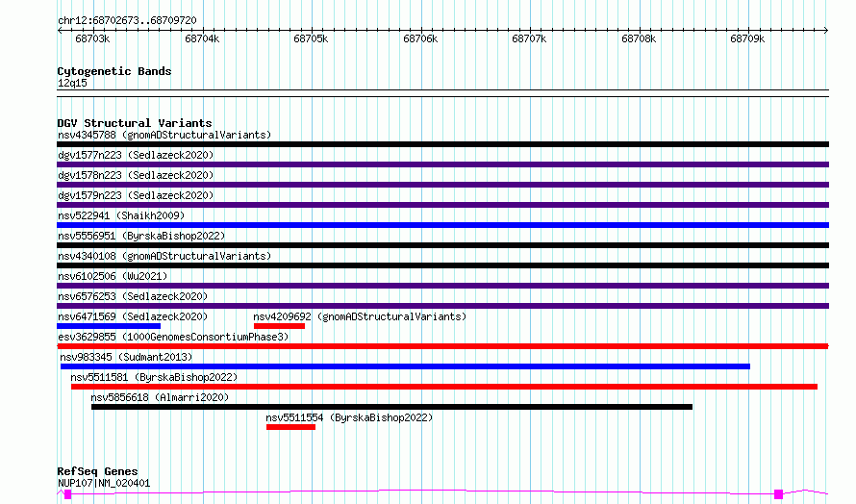Click the nsv4345788 gnomADStructuralVariants label
Screen dimensions: 856x504
164,135
